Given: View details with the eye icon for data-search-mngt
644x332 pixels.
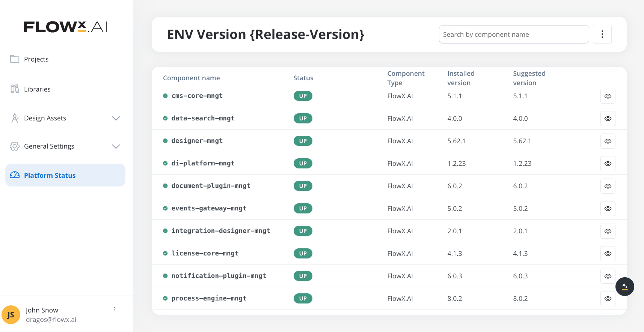Looking at the screenshot, I should [608, 119].
